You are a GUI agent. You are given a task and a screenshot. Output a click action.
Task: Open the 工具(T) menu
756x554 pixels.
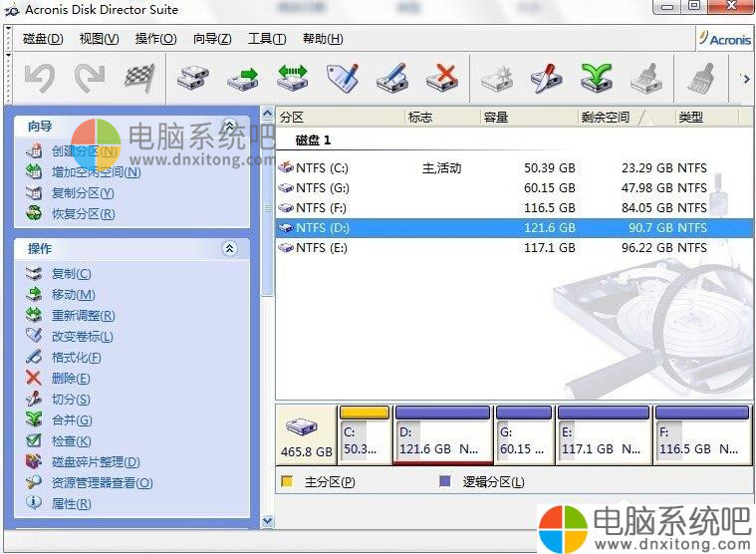point(267,39)
